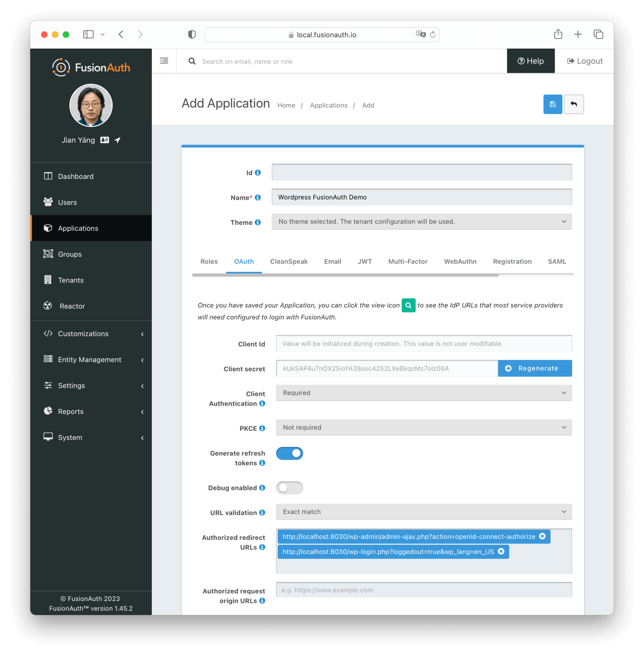Click the Debug enabled info icon
This screenshot has width=644, height=655.
tap(262, 488)
